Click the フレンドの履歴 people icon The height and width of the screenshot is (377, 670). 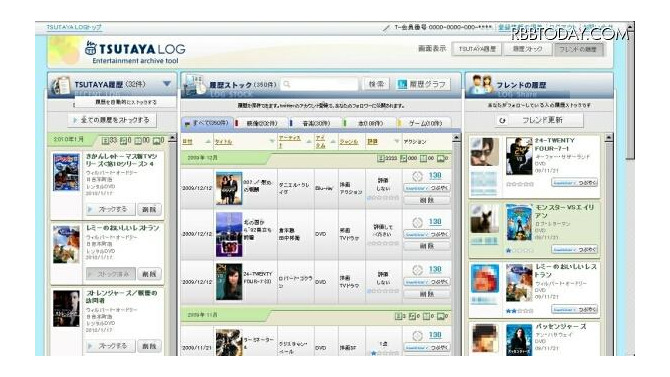click(480, 85)
